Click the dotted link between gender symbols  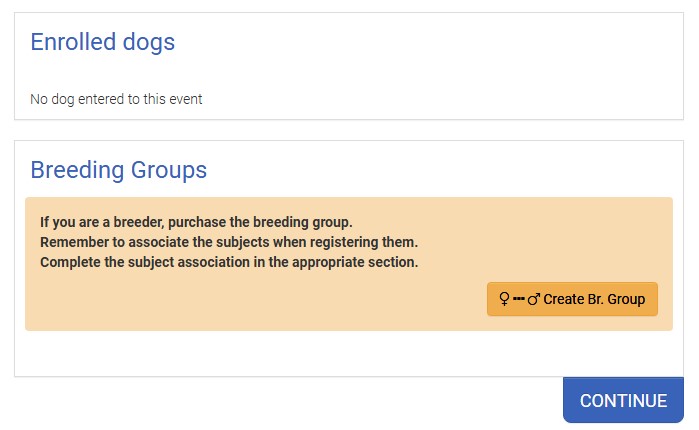(x=519, y=299)
